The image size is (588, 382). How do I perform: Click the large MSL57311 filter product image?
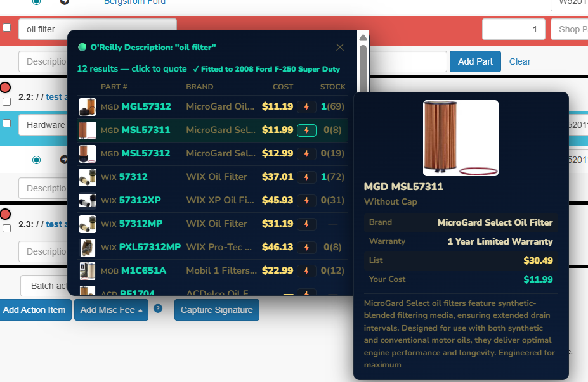tap(461, 138)
